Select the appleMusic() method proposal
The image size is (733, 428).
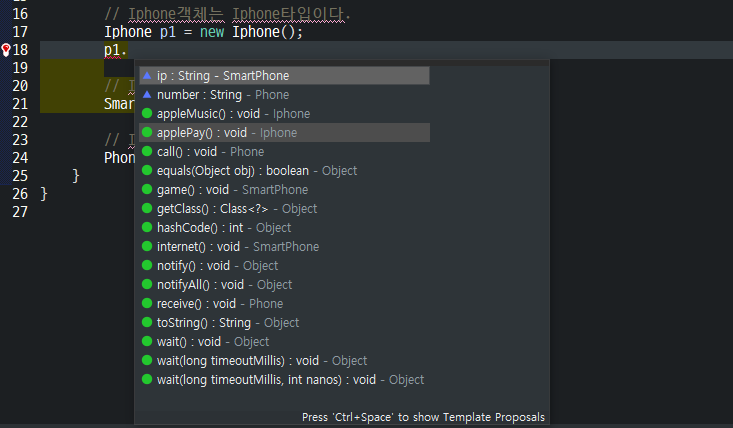pos(284,114)
